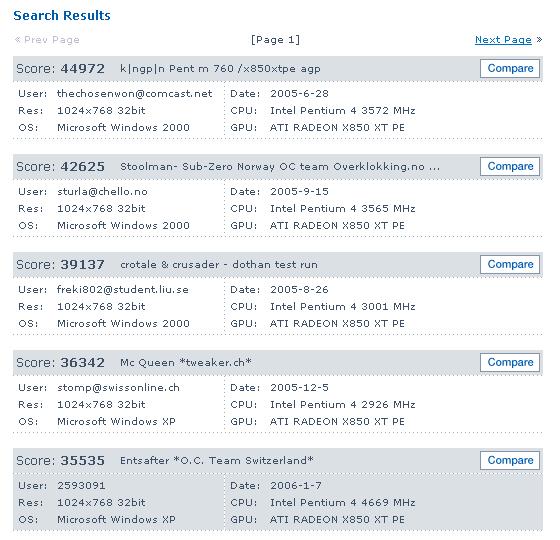
Task: Click the Compare button for score 35535
Action: click(510, 460)
